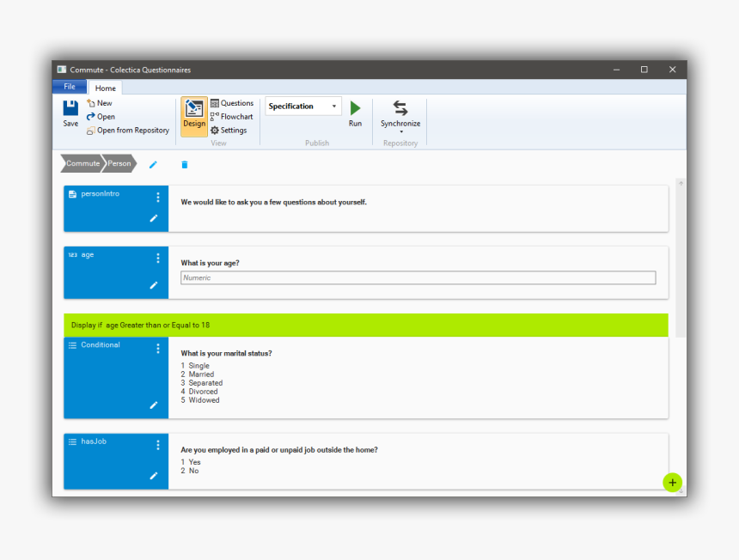739x560 pixels.
Task: Open the Flowchart view
Action: pyautogui.click(x=231, y=117)
